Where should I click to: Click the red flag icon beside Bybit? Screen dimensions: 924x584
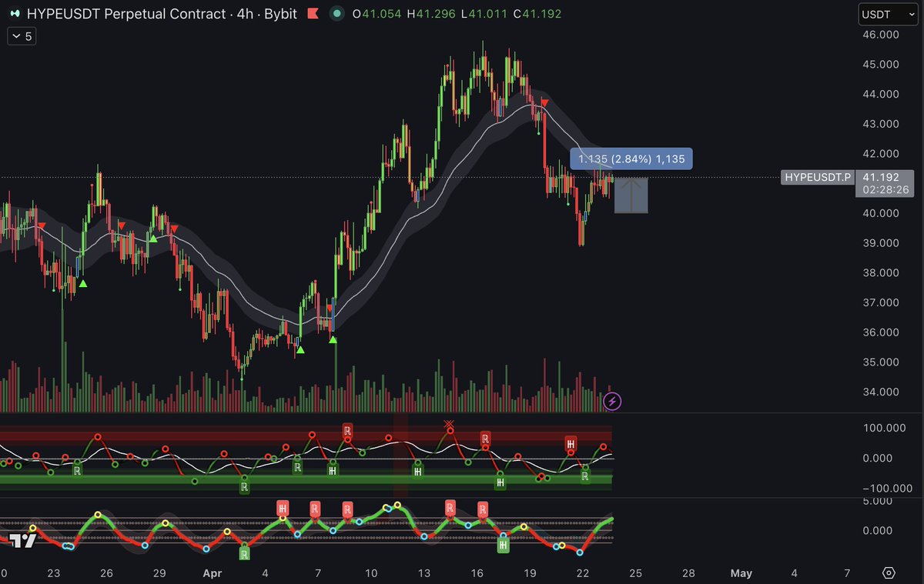[x=313, y=14]
